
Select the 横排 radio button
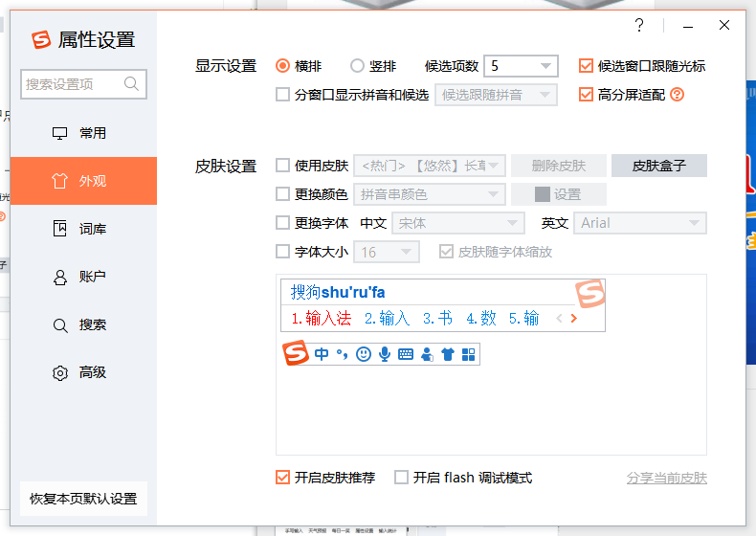point(282,66)
